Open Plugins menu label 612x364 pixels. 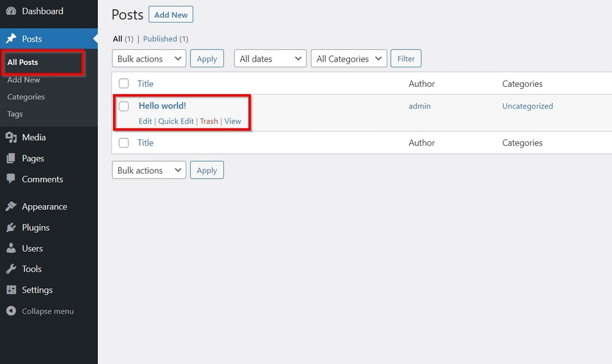35,228
